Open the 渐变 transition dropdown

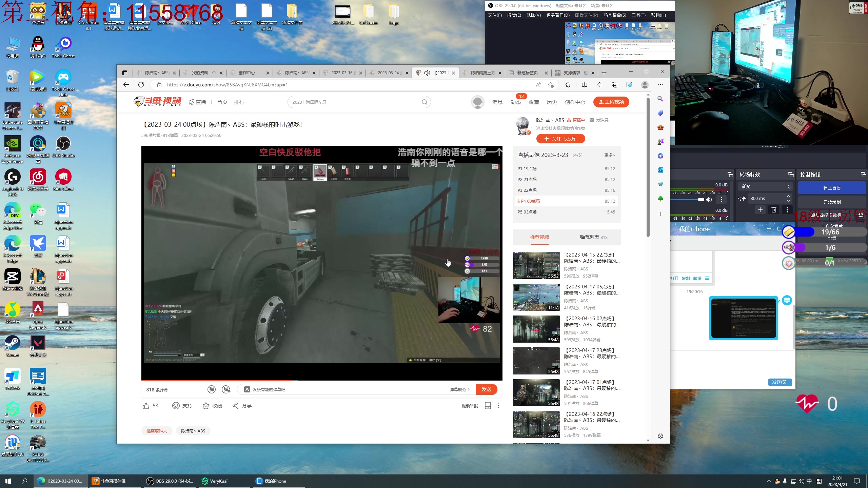tap(765, 186)
